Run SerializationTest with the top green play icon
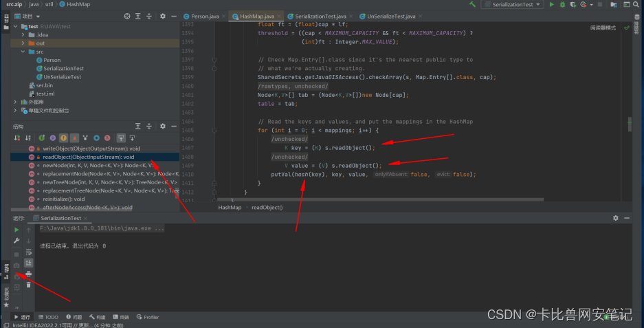 pos(552,5)
